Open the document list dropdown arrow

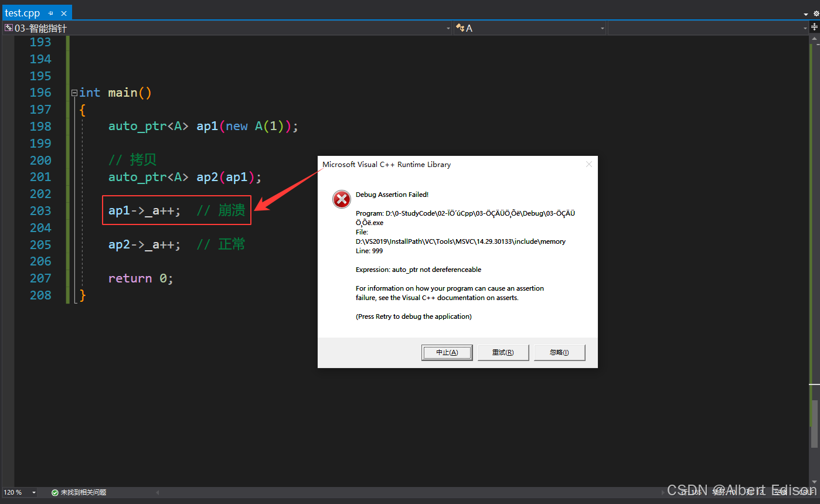(806, 13)
